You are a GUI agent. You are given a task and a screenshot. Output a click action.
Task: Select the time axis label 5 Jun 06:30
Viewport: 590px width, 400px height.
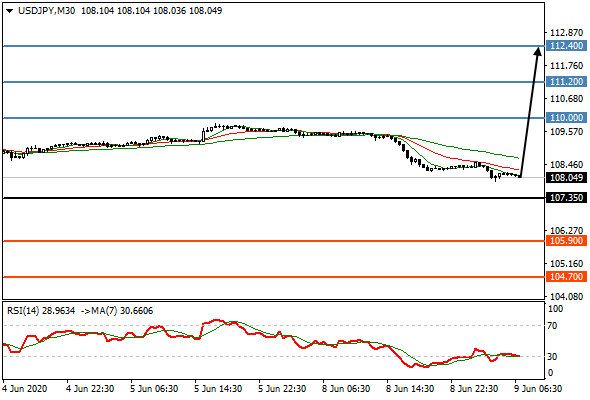pos(154,389)
